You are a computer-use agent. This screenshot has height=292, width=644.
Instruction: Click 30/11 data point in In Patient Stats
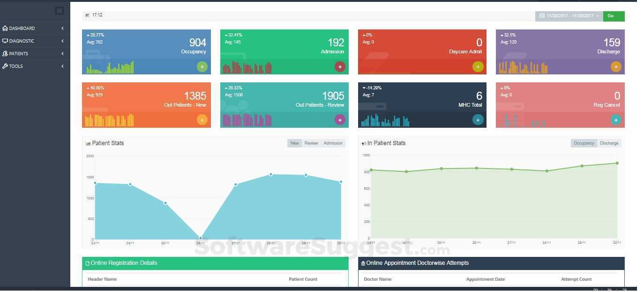click(x=617, y=163)
